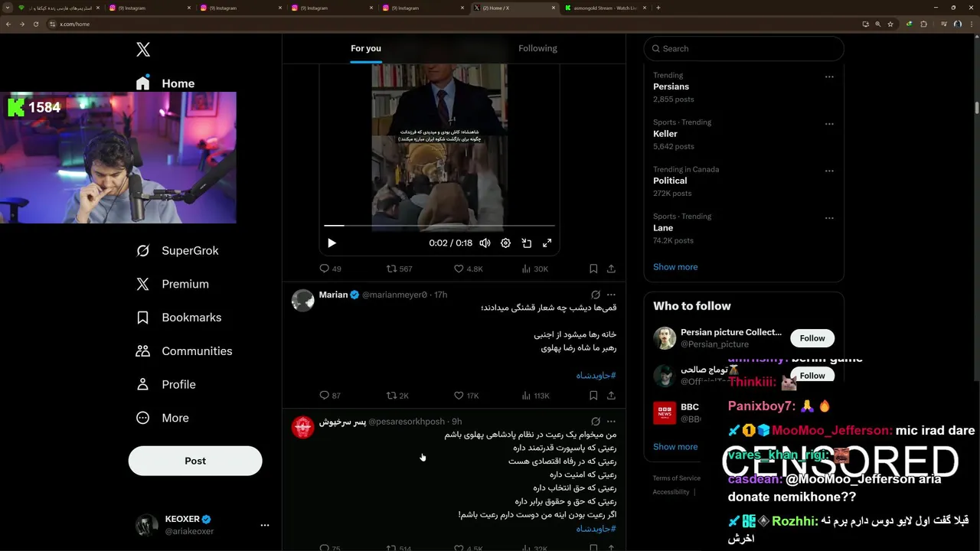Open Chrome menu three dots
The image size is (980, 551).
[972, 24]
